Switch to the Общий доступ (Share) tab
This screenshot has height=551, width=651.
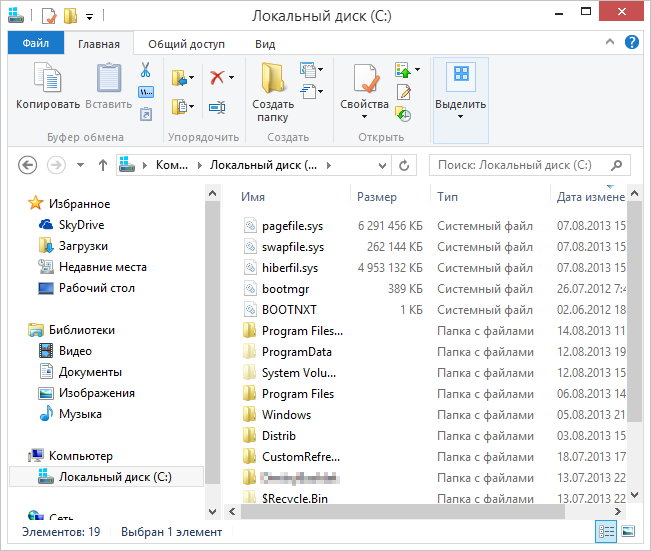186,43
